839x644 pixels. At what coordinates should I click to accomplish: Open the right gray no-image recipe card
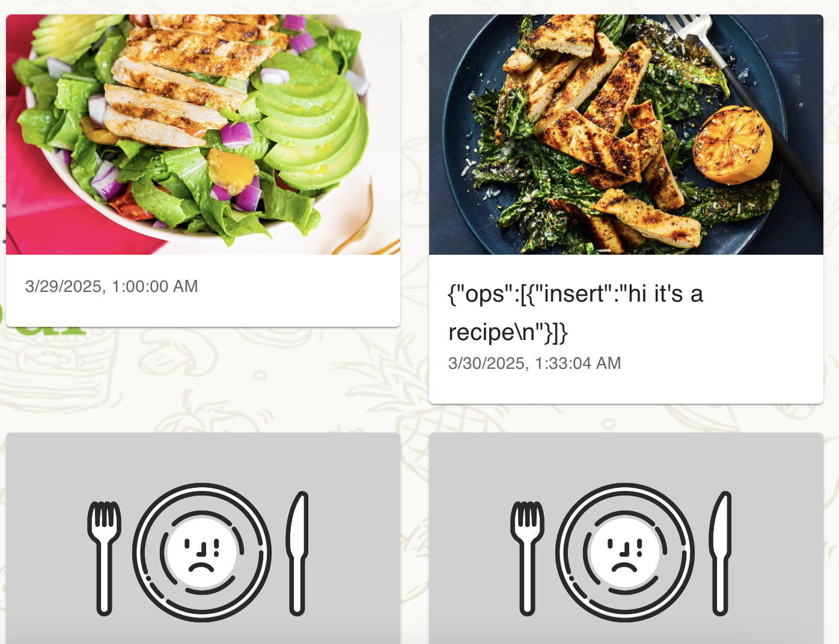[x=626, y=538]
